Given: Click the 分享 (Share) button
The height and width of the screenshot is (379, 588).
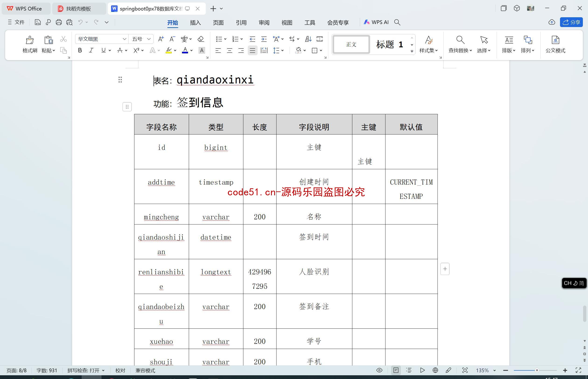Looking at the screenshot, I should (x=571, y=22).
